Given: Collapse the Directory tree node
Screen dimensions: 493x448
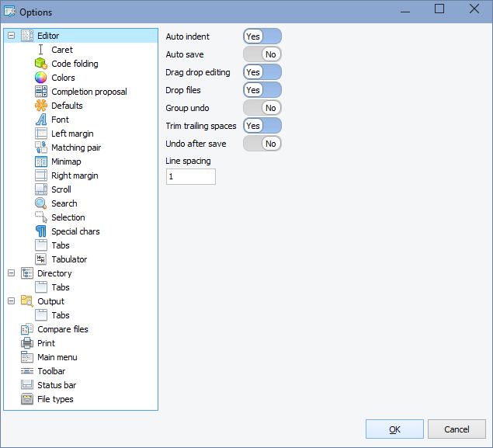Looking at the screenshot, I should (12, 273).
